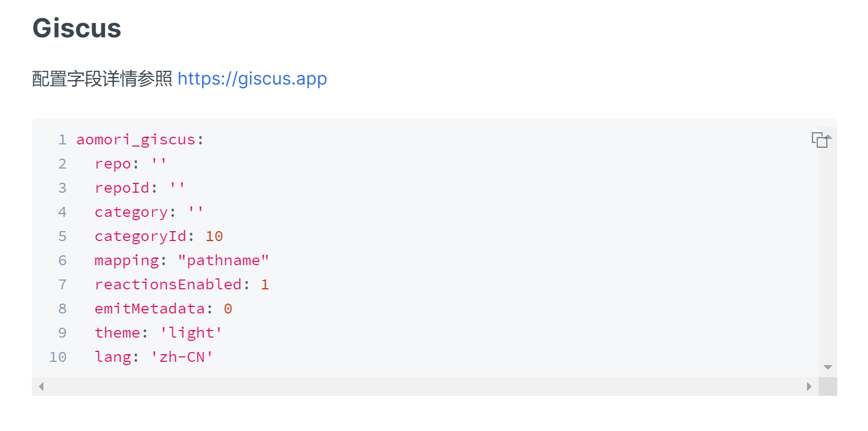Click the category: '' line
The image size is (868, 431).
(148, 212)
